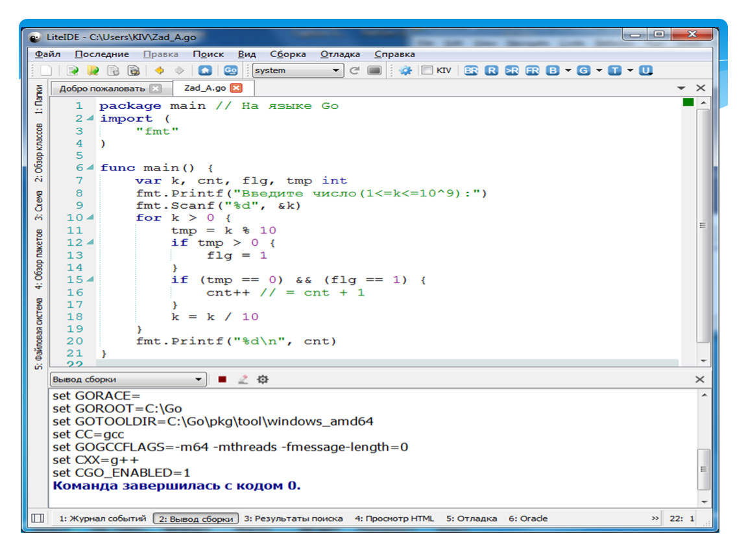
Task: Navigate forward with the gray right arrow
Action: tap(179, 71)
